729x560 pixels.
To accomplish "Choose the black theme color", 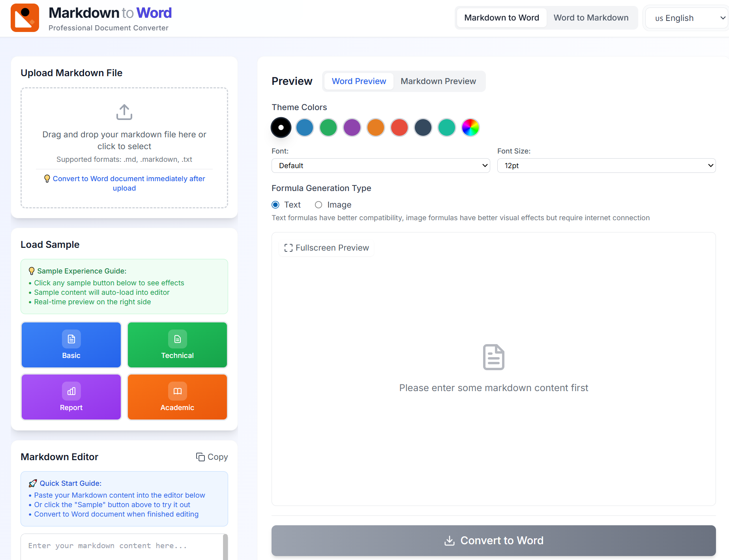I will [x=281, y=127].
